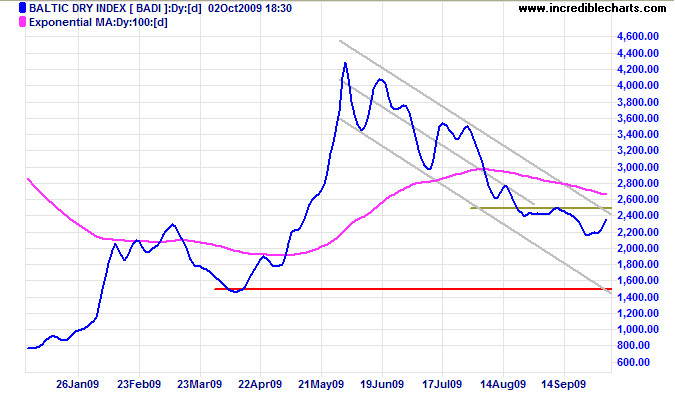Click the 26Jan09 date axis label
This screenshot has width=675, height=395.
pyautogui.click(x=77, y=384)
